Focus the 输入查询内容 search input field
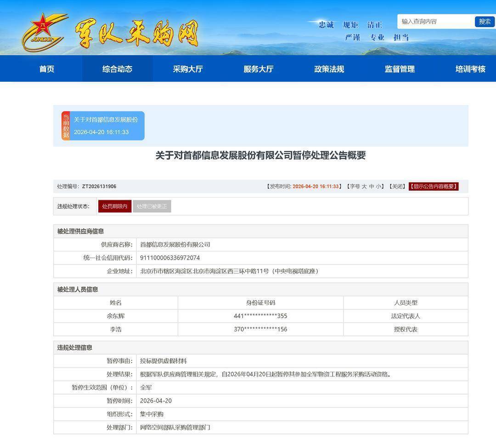Viewport: 496px width, 448px height. [435, 22]
